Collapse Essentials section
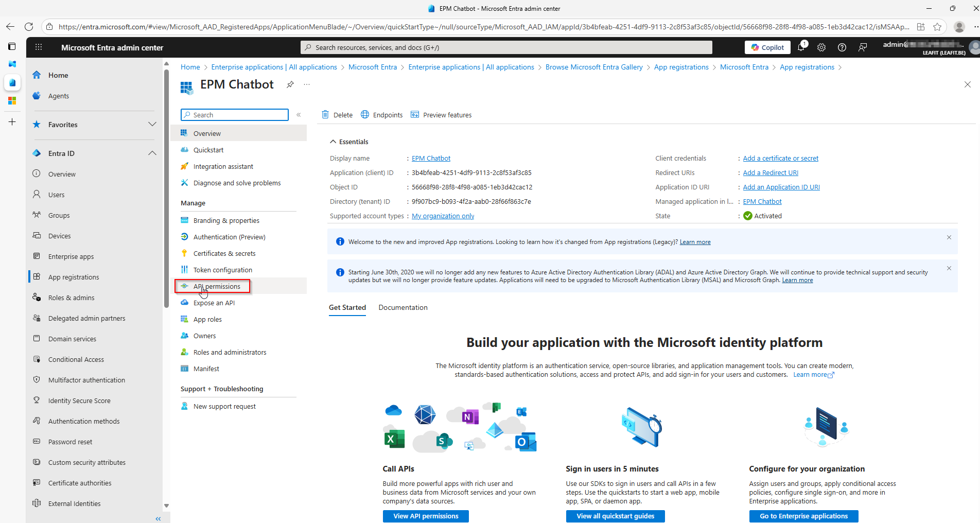980x523 pixels. 349,142
